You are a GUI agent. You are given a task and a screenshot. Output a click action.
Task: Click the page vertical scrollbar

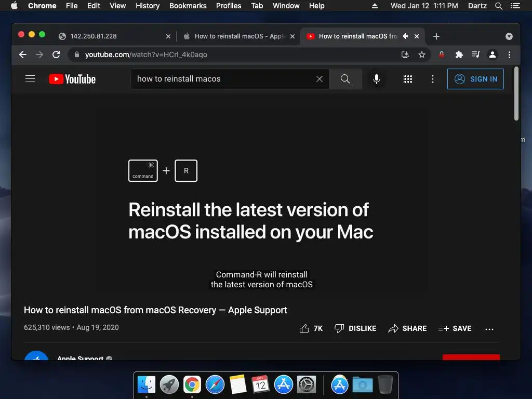(x=516, y=94)
